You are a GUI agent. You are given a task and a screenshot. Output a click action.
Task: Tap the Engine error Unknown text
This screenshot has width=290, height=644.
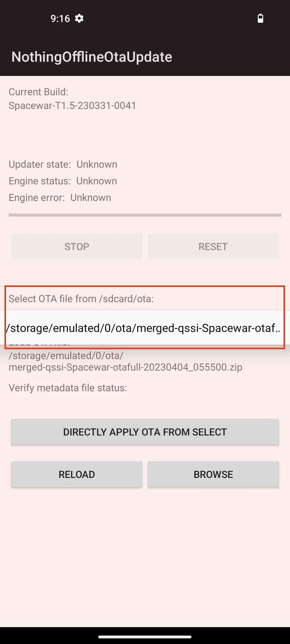[x=60, y=197]
